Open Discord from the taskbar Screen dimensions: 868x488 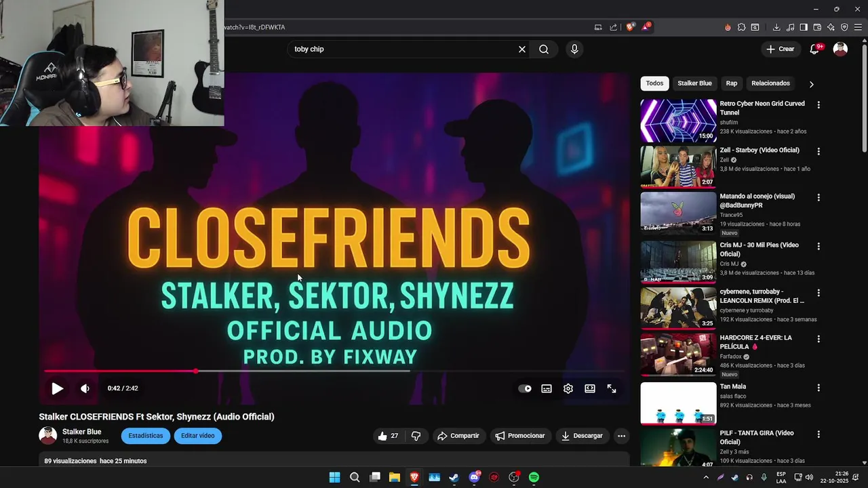click(474, 477)
